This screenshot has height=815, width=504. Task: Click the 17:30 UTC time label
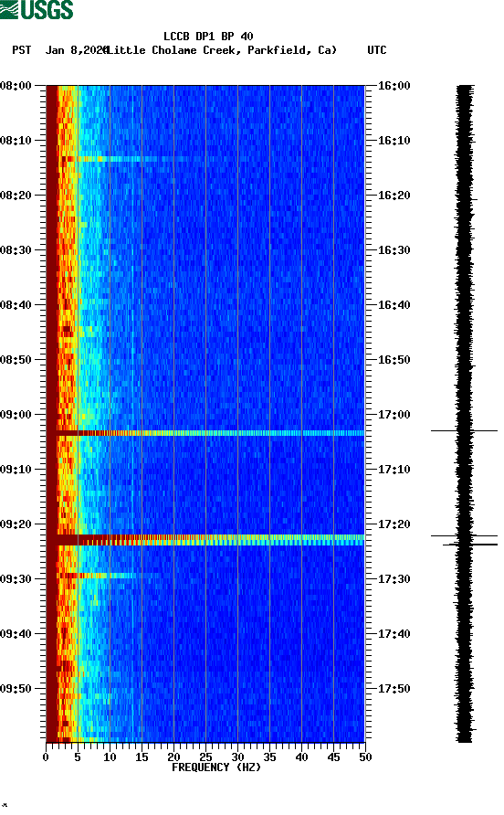(394, 579)
